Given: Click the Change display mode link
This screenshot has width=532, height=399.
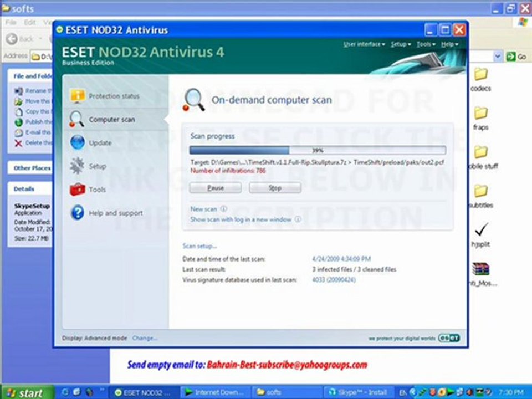Looking at the screenshot, I should pyautogui.click(x=145, y=338).
